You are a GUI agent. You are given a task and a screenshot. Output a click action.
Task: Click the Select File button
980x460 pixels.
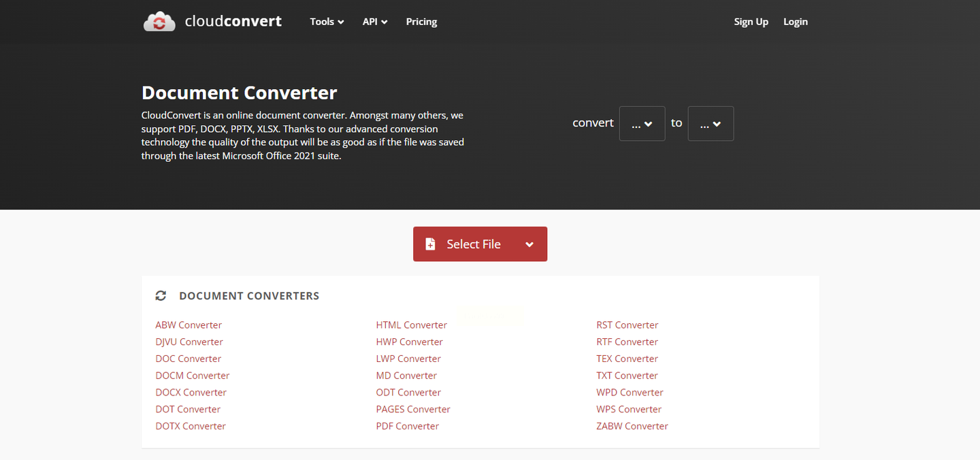[480, 244]
